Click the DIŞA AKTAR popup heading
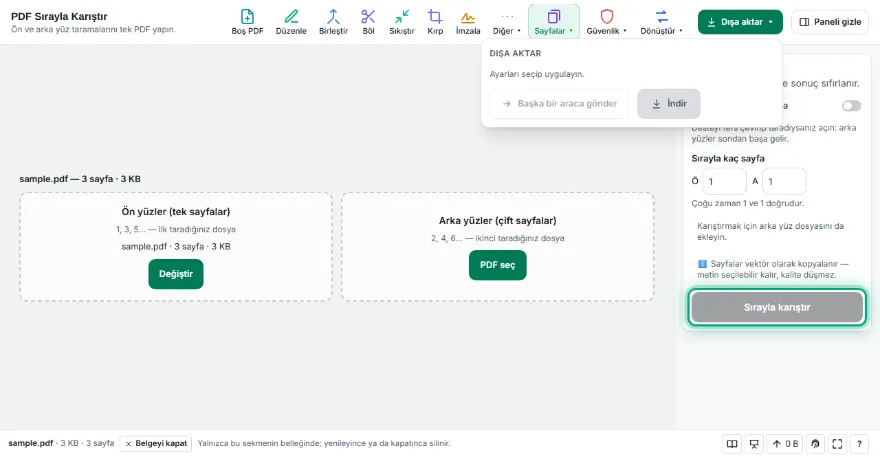880x457 pixels. tap(515, 53)
